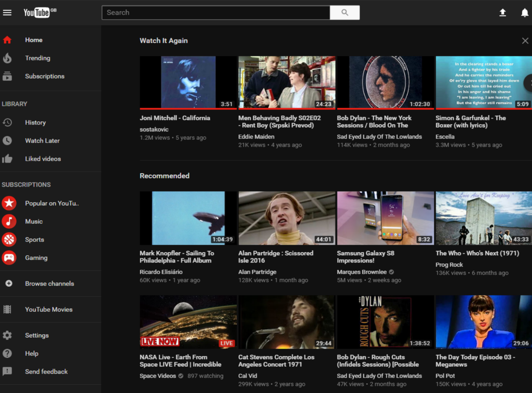Open Pol Pot channel link

click(x=445, y=376)
